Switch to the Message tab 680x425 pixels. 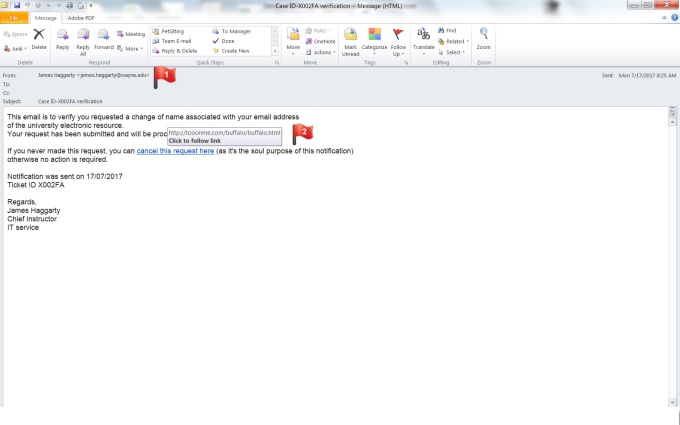click(46, 18)
